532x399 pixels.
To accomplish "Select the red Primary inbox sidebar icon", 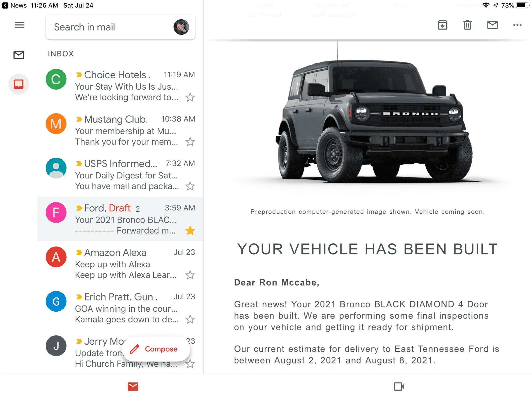I will point(19,84).
